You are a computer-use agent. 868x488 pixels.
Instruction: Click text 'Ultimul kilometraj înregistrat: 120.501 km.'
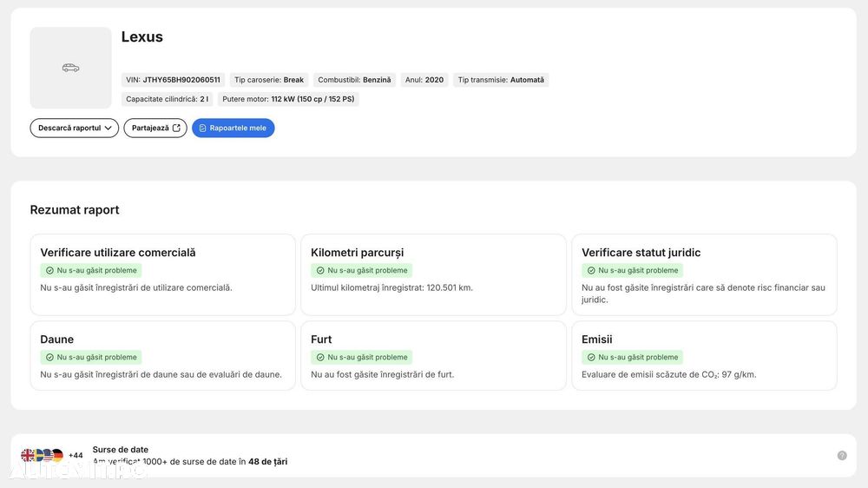[x=392, y=288]
